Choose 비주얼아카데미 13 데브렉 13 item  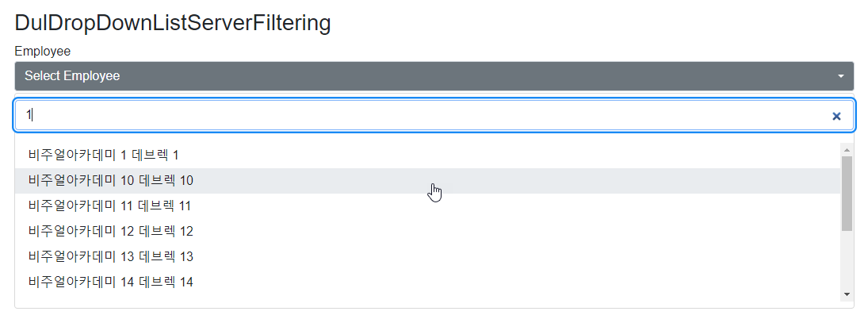[x=111, y=257]
